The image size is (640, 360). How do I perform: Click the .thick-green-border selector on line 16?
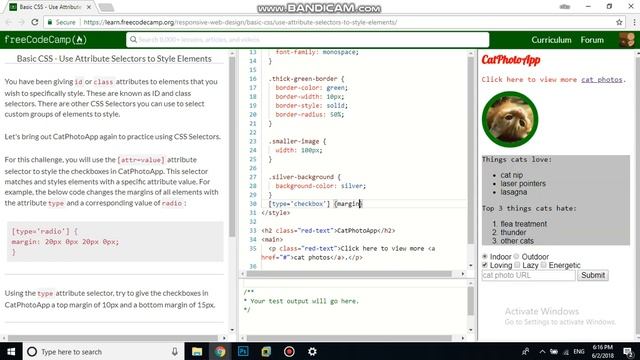click(x=306, y=79)
